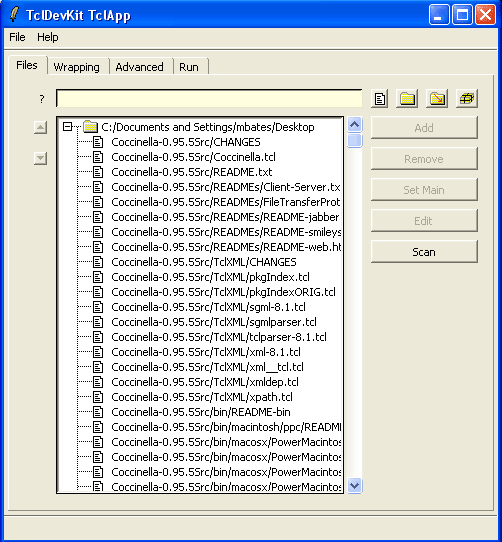Select READMEs/Client-Server file row
This screenshot has height=542, width=502.
pyautogui.click(x=226, y=187)
